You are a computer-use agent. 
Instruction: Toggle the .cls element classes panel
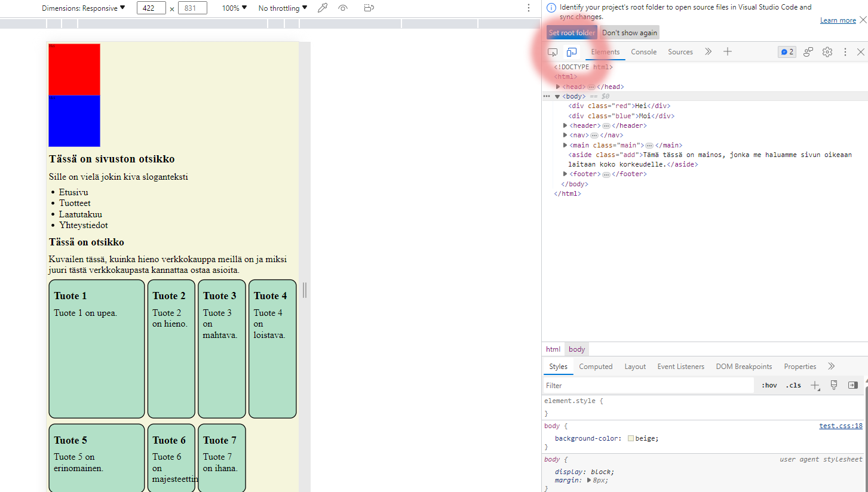[x=793, y=386]
